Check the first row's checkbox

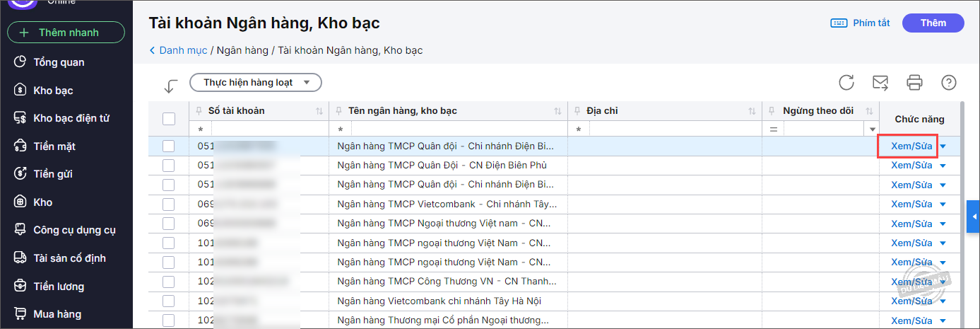coord(169,146)
